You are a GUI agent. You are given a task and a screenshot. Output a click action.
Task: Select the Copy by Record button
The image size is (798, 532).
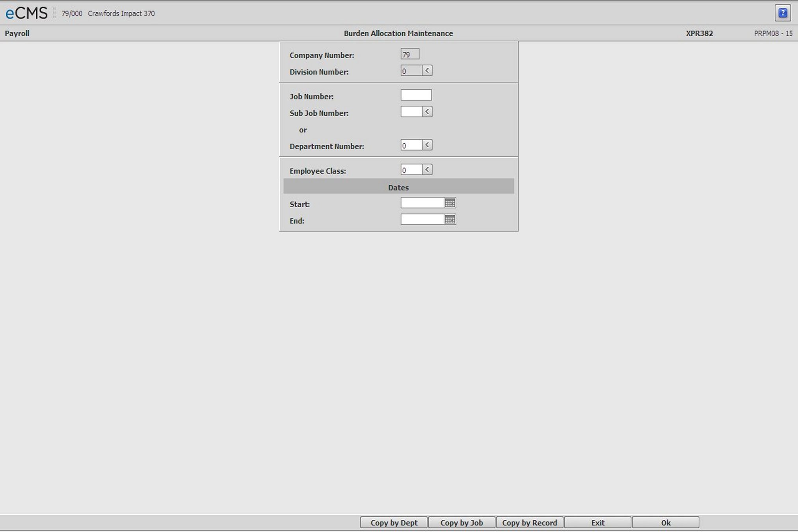(x=529, y=523)
